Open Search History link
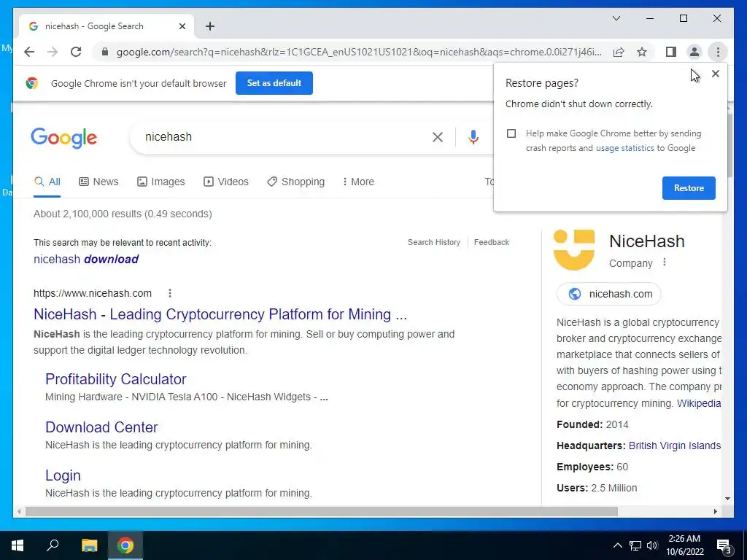 434,242
